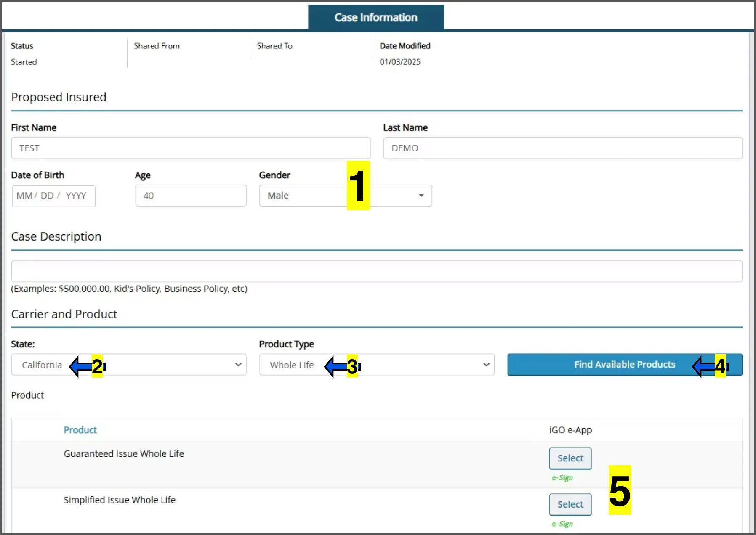Screen dimensions: 756x535
Task: Click the Shared From label
Action: (157, 46)
